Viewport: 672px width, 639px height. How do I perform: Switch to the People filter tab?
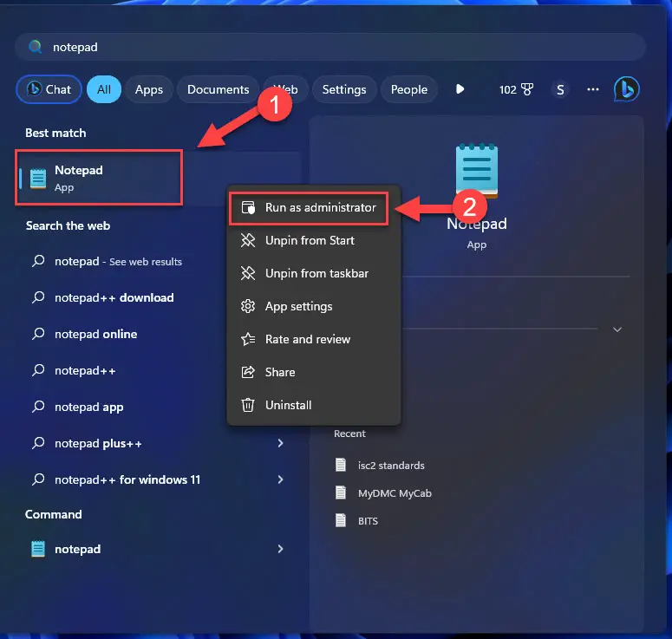pyautogui.click(x=409, y=89)
